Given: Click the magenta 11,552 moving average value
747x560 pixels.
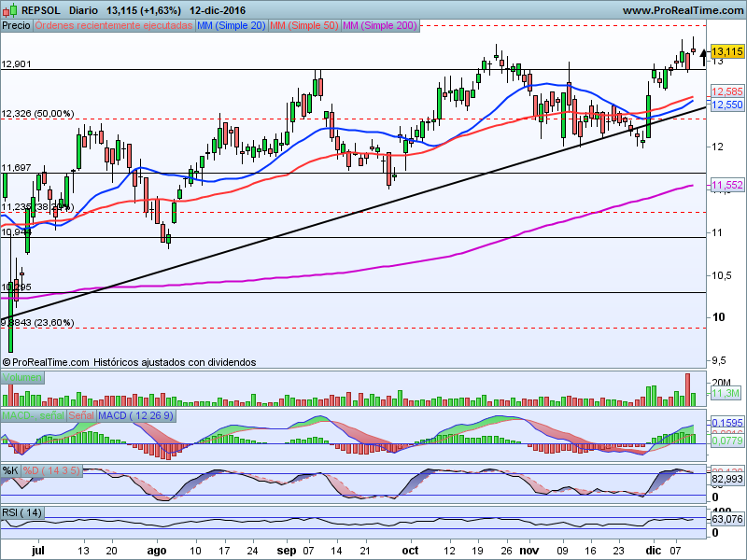Looking at the screenshot, I should (x=727, y=185).
